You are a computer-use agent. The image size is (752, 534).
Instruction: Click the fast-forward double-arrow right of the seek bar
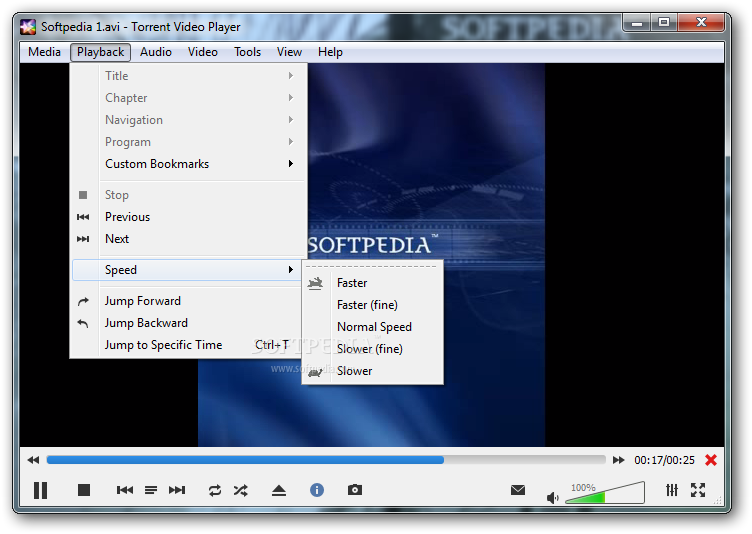click(x=619, y=460)
